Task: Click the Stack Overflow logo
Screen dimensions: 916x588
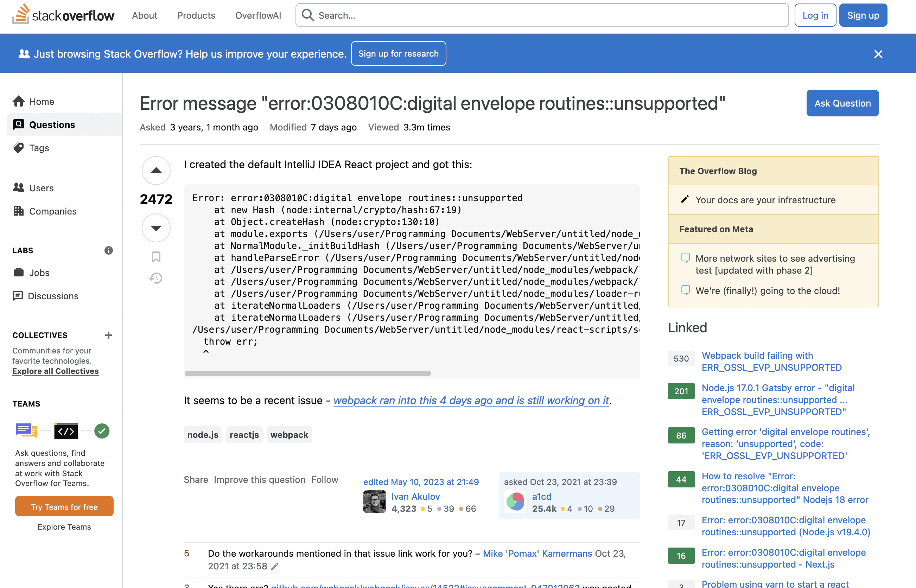Action: click(x=63, y=14)
